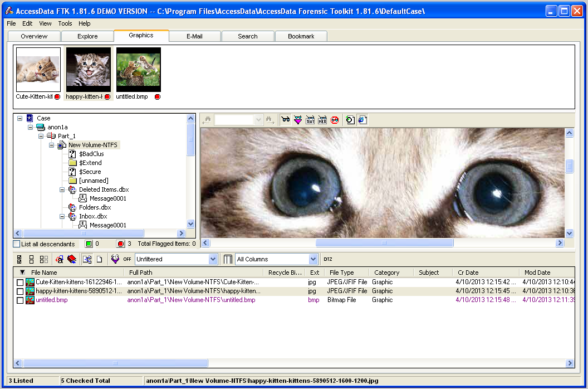Viewport: 588px width, 389px height.
Task: Click the uncheck all files icon
Action: tap(32, 259)
